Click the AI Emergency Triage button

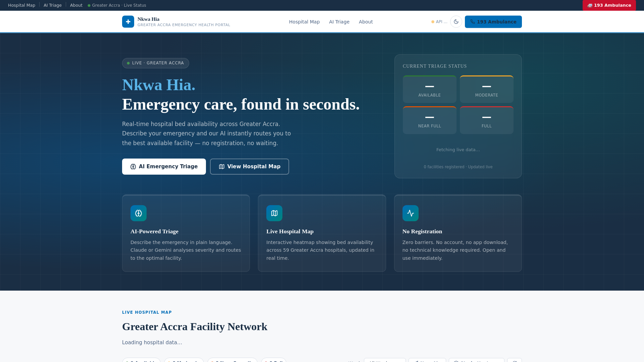click(164, 167)
